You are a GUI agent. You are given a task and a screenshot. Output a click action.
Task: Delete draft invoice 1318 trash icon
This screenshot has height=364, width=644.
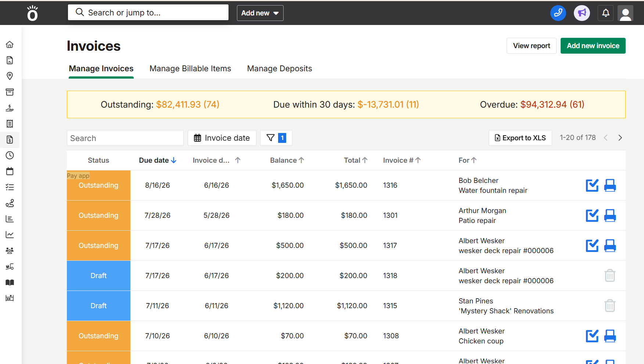click(610, 275)
